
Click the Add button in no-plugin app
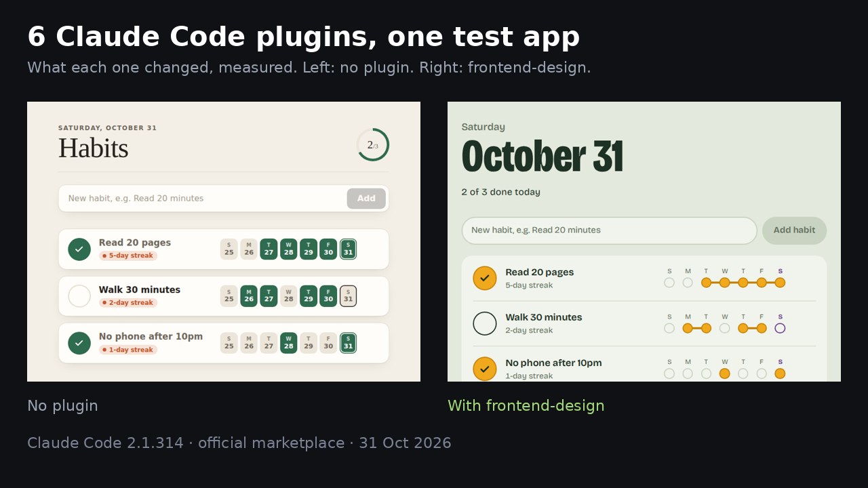point(366,199)
